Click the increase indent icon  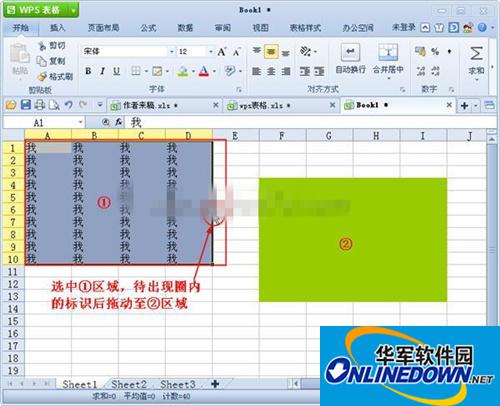pyautogui.click(x=319, y=71)
